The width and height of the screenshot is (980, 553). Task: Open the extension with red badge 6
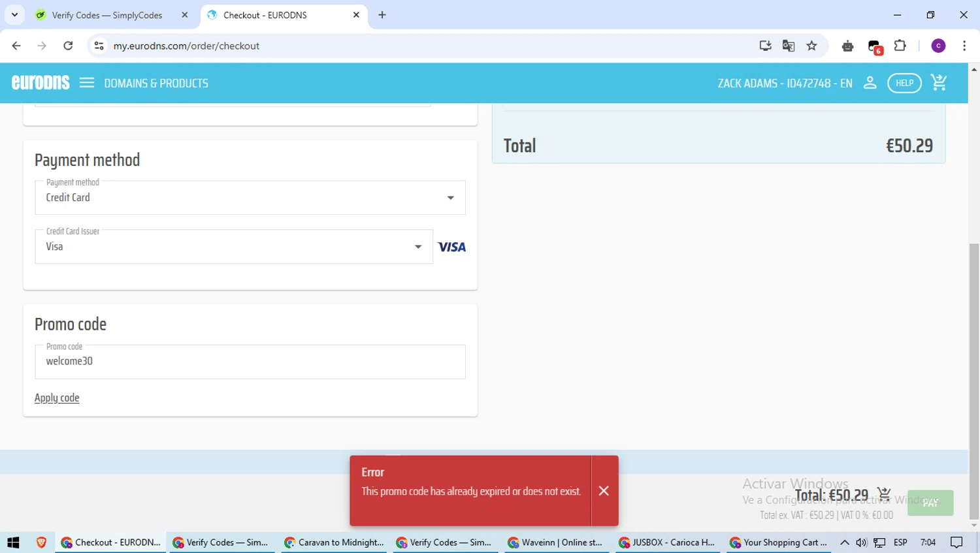[875, 46]
